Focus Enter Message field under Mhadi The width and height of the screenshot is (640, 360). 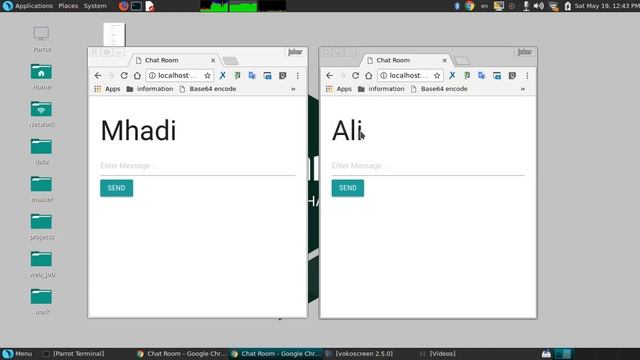198,166
